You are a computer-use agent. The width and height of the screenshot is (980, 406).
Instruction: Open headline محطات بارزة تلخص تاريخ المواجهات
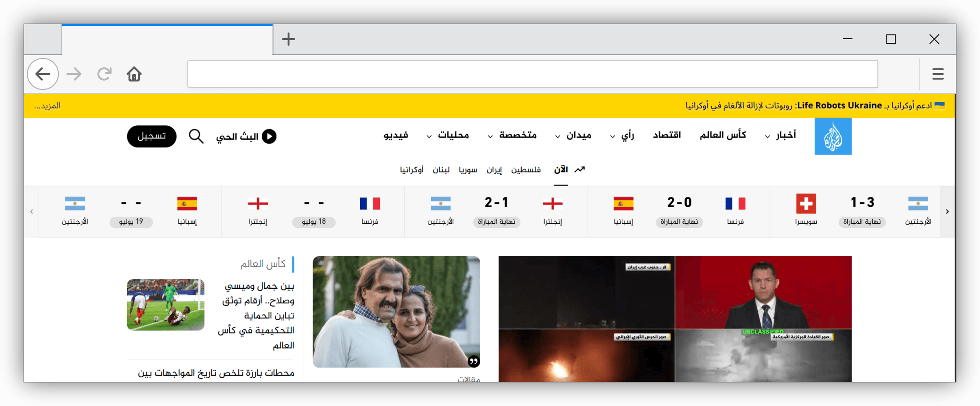pos(216,373)
